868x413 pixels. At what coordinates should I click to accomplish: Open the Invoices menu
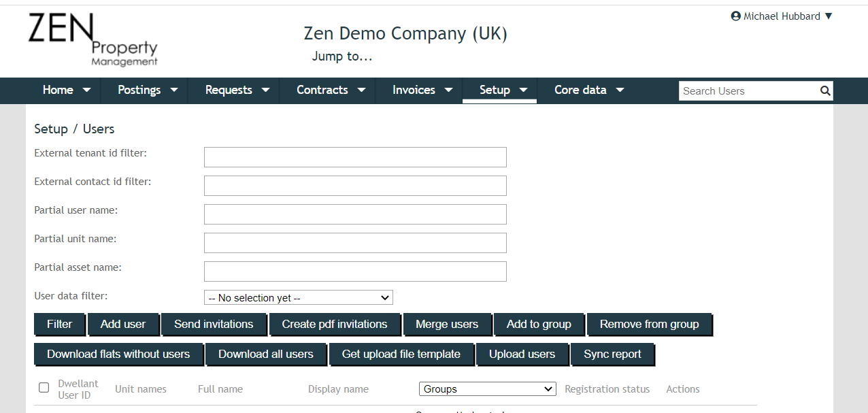click(x=422, y=90)
